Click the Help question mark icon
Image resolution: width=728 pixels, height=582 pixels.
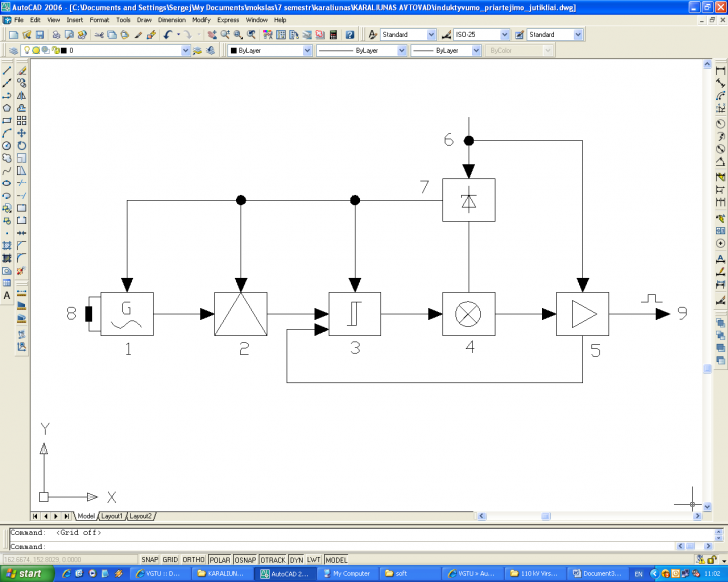tap(350, 35)
